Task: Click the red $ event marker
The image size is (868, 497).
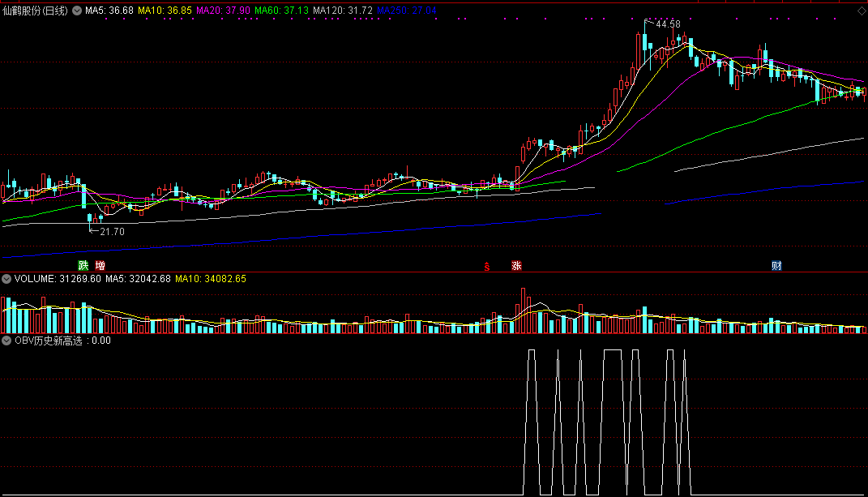Action: coord(487,267)
